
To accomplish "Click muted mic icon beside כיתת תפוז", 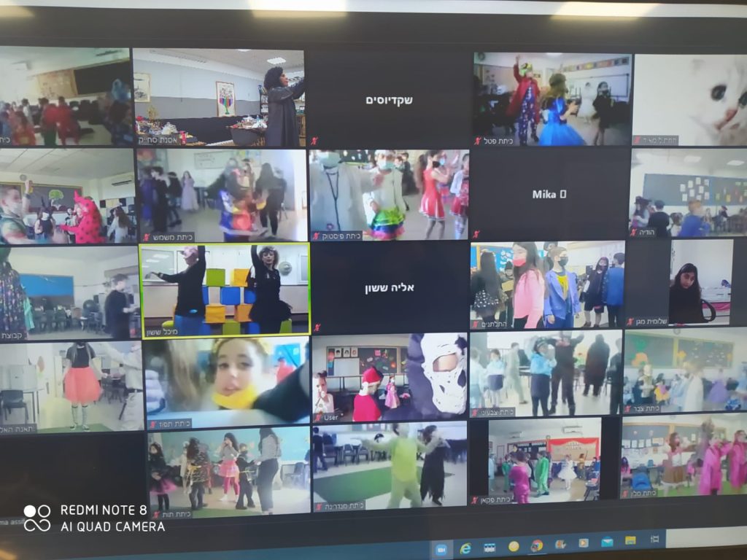I will 153,424.
